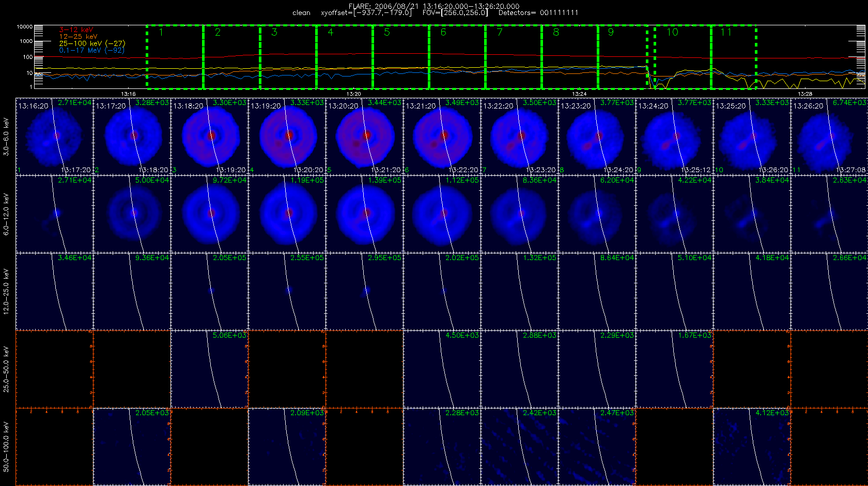Viewport: 868px width, 486px height.
Task: Click the end time label '13:27:08'
Action: (x=851, y=170)
